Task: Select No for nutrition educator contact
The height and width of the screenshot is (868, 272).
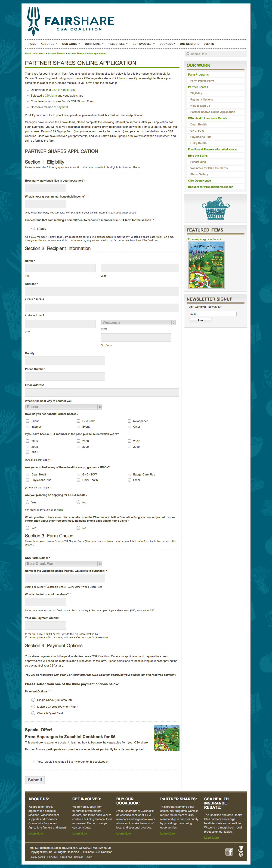Action: click(x=78, y=528)
